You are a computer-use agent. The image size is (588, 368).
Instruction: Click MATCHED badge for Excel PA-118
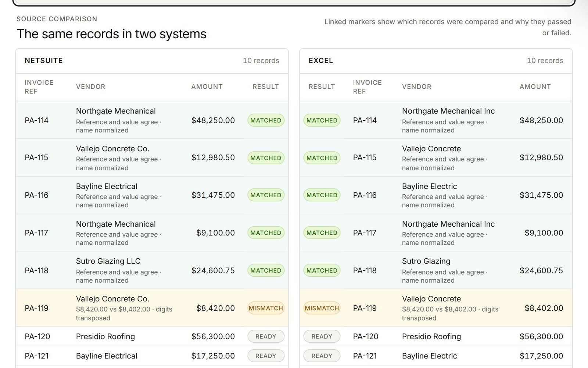click(322, 270)
